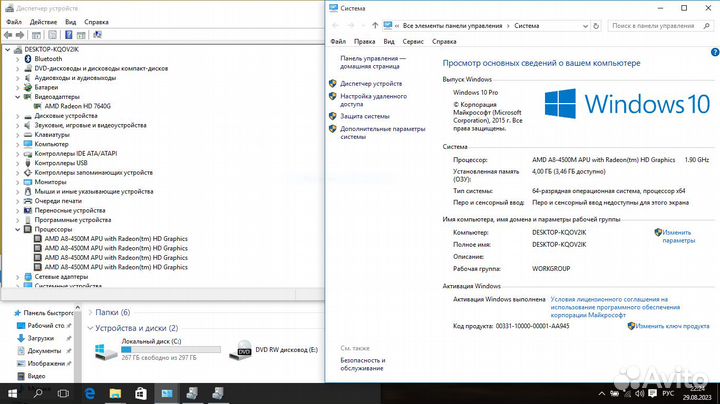720x404 pixels.
Task: Click the control panel search field
Action: click(x=660, y=26)
